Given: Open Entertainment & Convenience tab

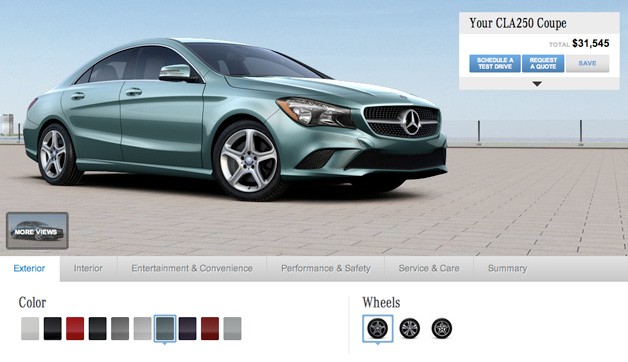Looking at the screenshot, I should click(192, 268).
